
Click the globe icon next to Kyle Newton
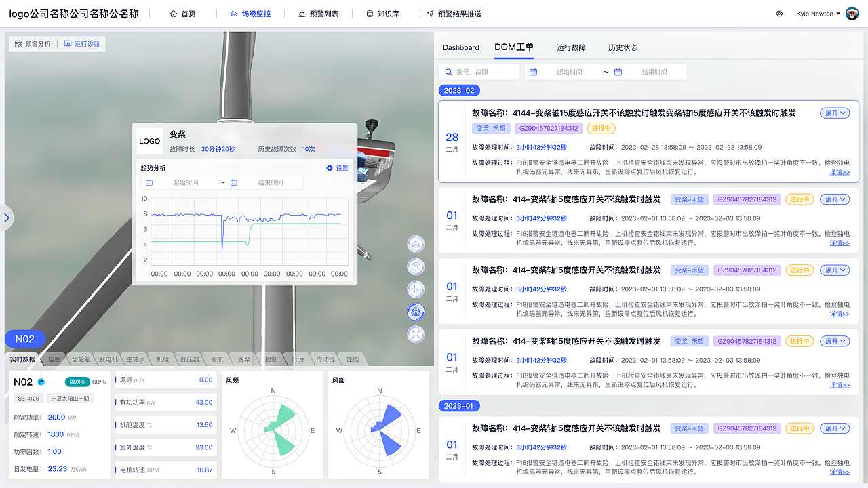(778, 13)
